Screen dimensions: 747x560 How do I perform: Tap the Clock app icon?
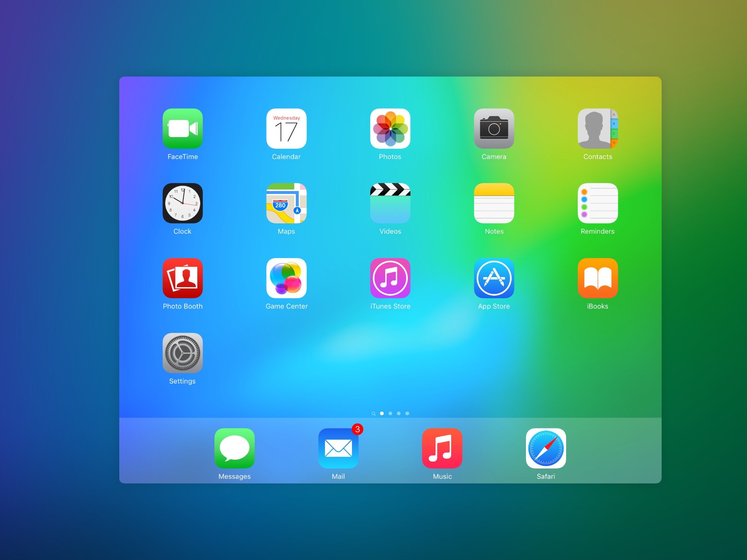pyautogui.click(x=182, y=203)
